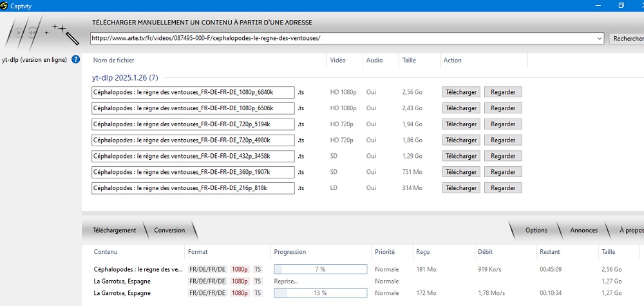Watch the 216p_818k stream with Regarder
Image resolution: width=644 pixels, height=306 pixels.
pyautogui.click(x=502, y=188)
